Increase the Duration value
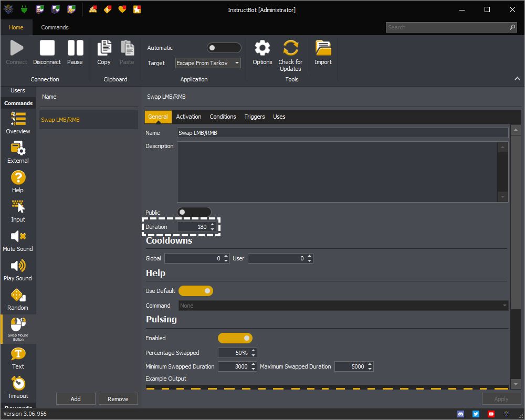 212,224
